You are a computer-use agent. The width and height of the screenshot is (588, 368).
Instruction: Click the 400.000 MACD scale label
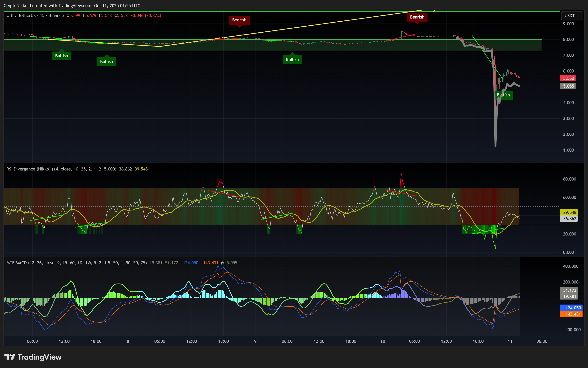tap(570, 266)
